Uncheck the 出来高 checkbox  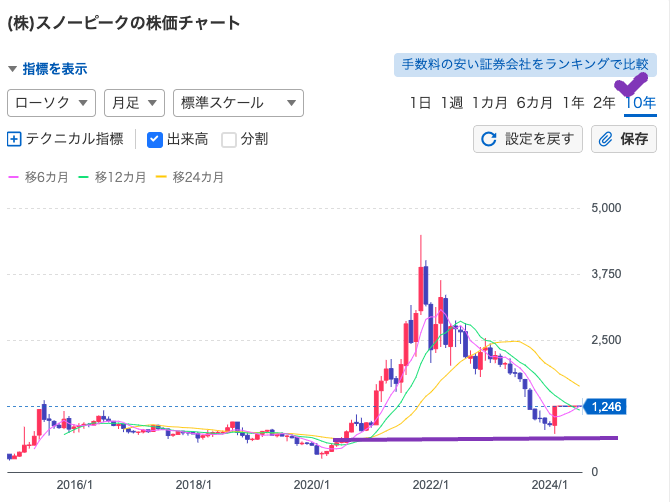pyautogui.click(x=154, y=140)
